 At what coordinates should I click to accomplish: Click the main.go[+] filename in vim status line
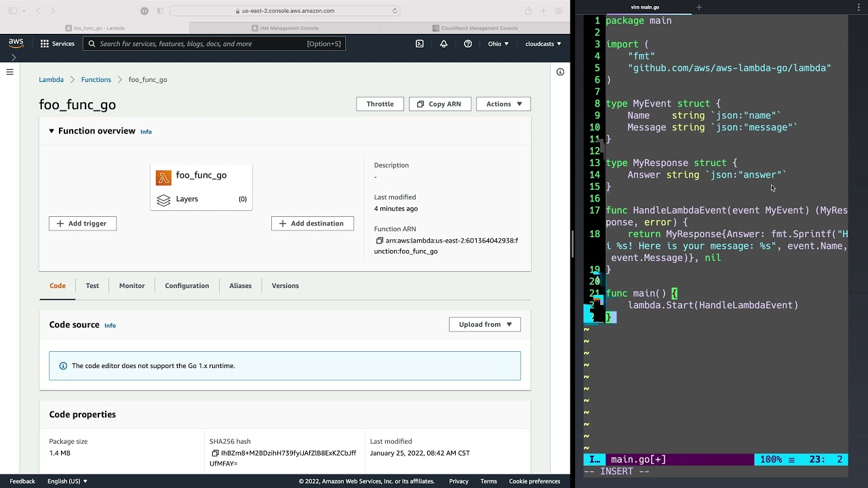(638, 460)
